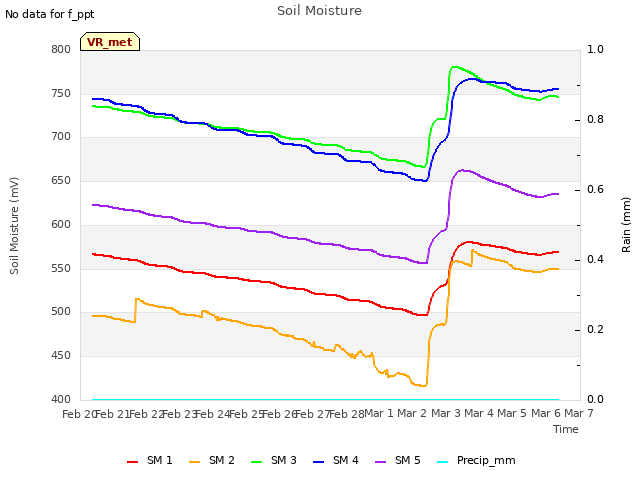Click the Soil Moisture (mV) axis label
640x480 pixels.
[x=15, y=226]
